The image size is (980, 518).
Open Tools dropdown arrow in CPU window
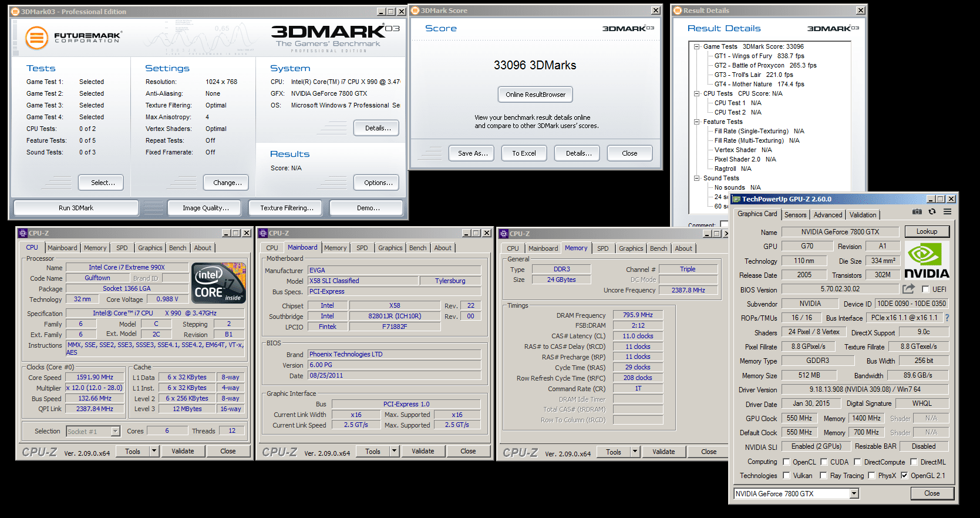pos(154,451)
